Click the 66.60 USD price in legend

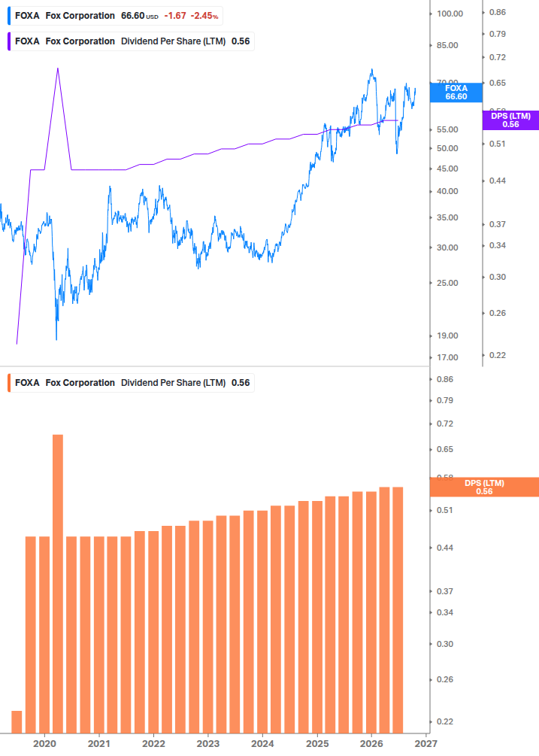click(139, 16)
